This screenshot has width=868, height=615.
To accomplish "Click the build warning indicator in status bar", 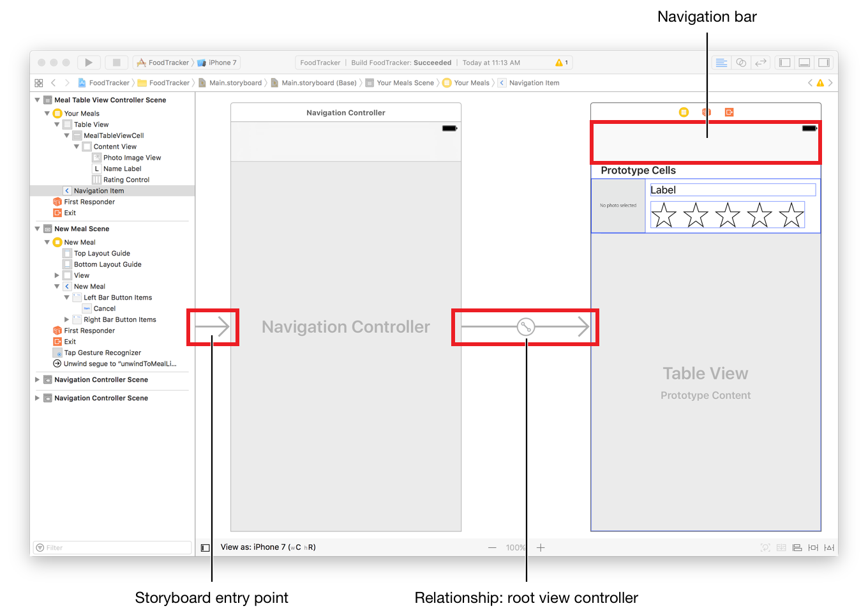I will [562, 63].
